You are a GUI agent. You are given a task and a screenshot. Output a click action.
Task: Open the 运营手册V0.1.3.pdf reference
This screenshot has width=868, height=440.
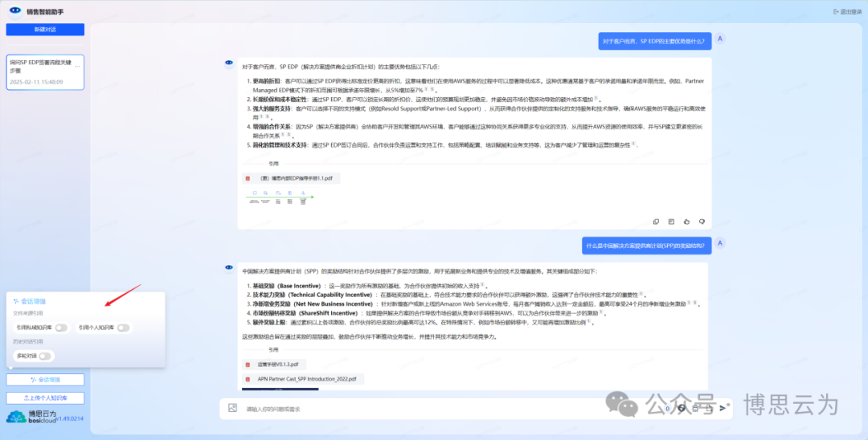274,365
